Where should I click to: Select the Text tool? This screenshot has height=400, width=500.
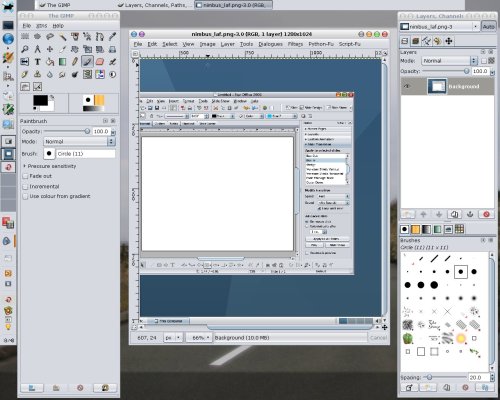click(x=37, y=62)
